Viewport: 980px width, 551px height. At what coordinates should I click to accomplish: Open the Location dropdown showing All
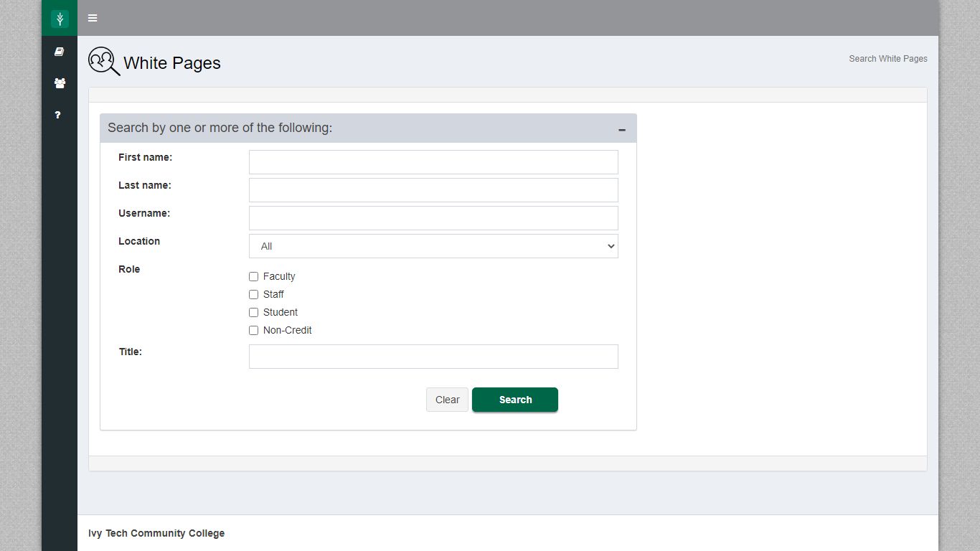pyautogui.click(x=433, y=246)
